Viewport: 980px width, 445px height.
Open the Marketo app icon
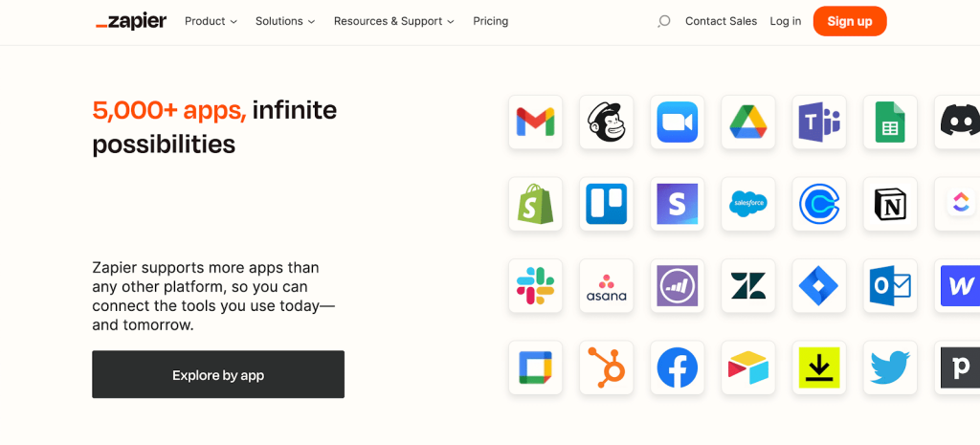pos(677,285)
